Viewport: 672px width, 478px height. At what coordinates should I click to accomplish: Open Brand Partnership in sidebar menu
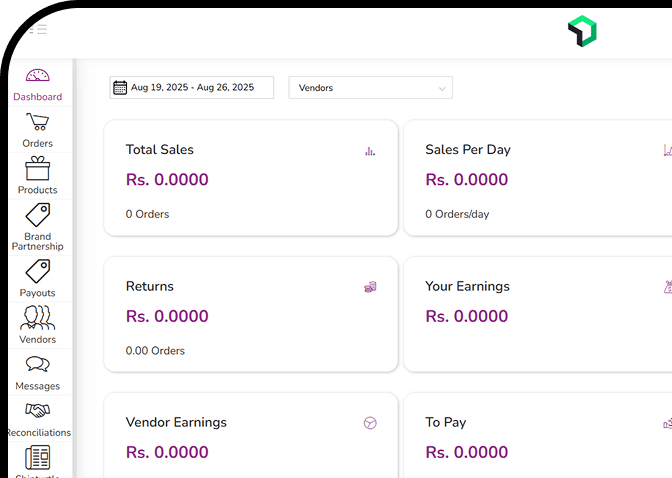(x=38, y=226)
